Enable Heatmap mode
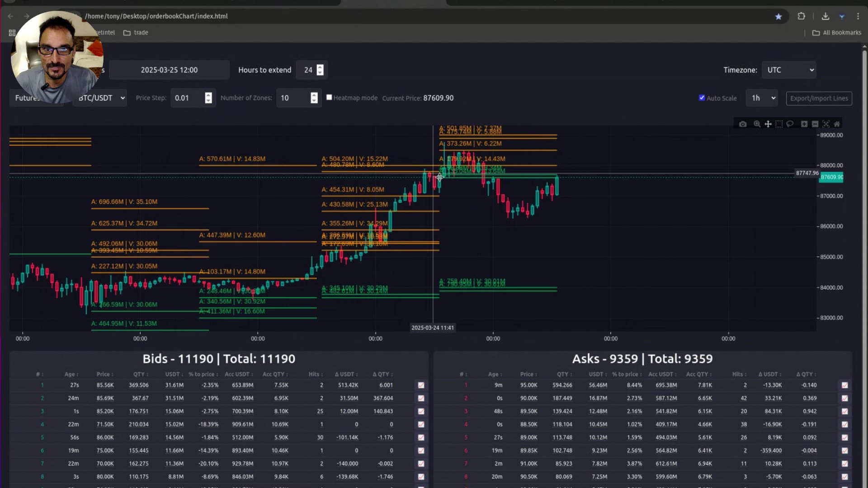 [x=329, y=97]
